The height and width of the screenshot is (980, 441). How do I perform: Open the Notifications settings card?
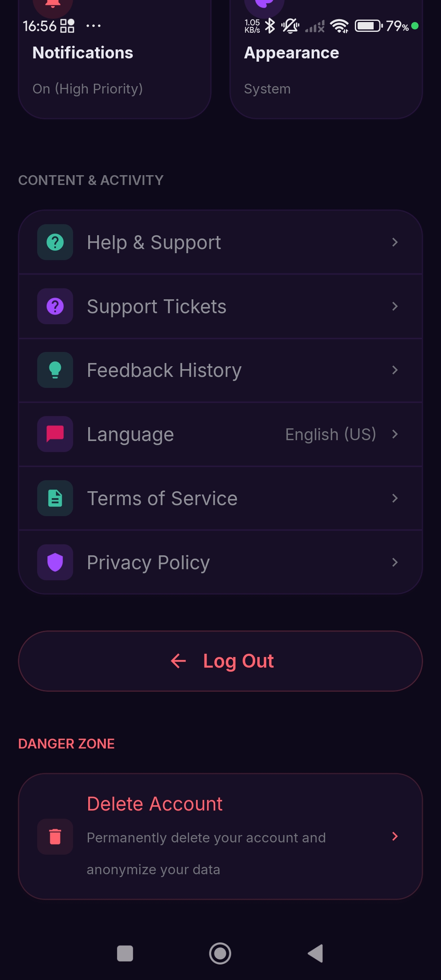(x=115, y=69)
